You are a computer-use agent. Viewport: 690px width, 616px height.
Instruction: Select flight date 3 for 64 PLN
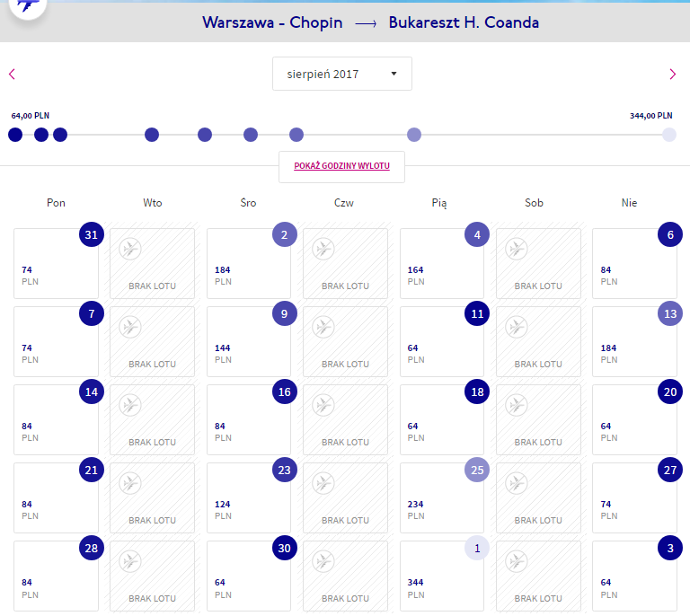634,576
